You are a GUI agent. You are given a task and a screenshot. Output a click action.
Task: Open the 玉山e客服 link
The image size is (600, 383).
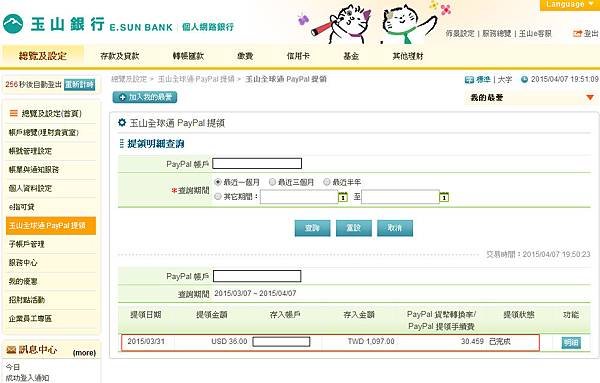pos(535,34)
